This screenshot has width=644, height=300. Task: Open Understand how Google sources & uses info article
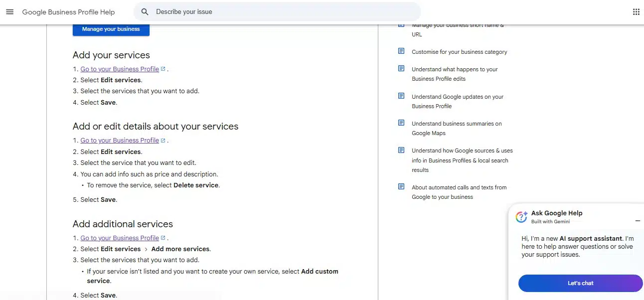[462, 160]
